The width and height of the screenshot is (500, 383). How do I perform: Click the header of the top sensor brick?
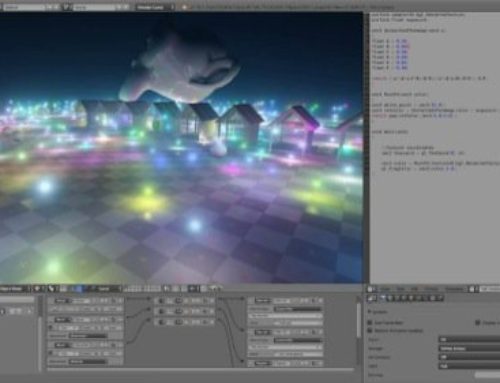(x=85, y=301)
